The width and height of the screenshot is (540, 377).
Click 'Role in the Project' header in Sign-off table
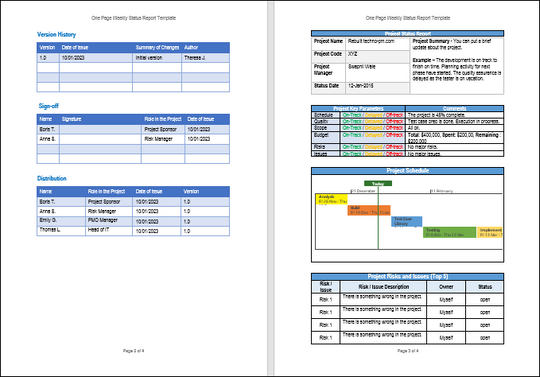pyautogui.click(x=163, y=119)
